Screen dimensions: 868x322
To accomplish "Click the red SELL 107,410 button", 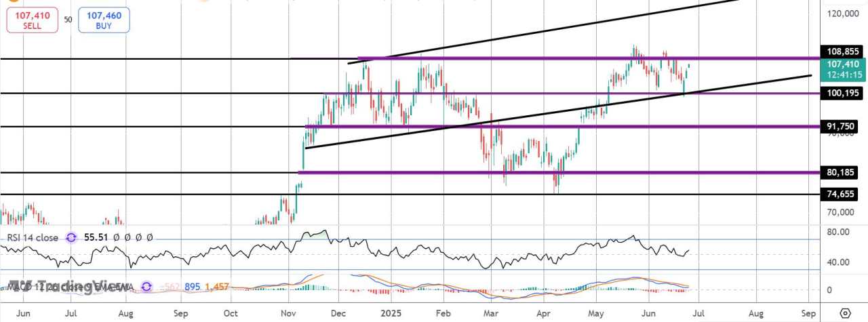I will tap(33, 20).
